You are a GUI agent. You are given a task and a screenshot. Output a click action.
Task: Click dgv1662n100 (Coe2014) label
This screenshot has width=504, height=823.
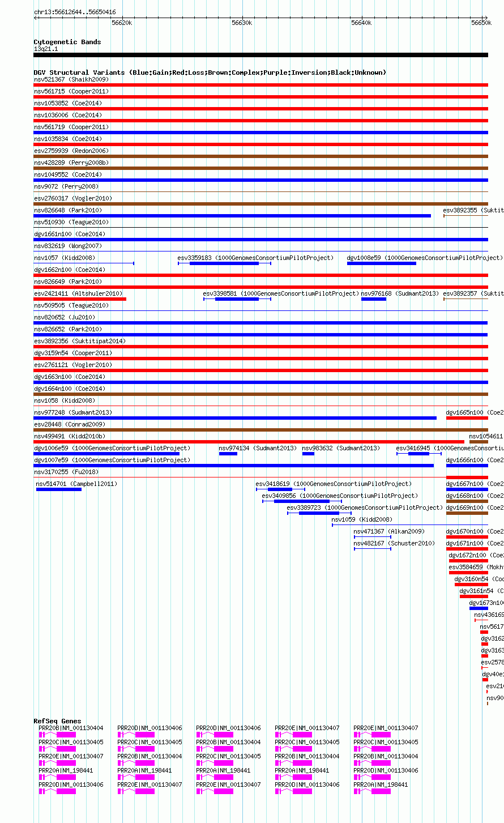(70, 270)
